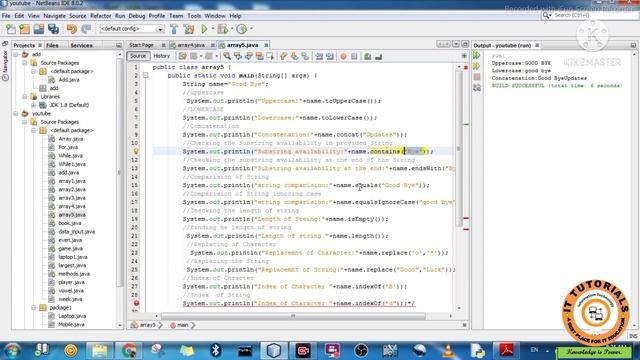The image size is (640, 360).
Task: Click the Find Selection magnifier icon in editor toolbar
Action: point(227,56)
